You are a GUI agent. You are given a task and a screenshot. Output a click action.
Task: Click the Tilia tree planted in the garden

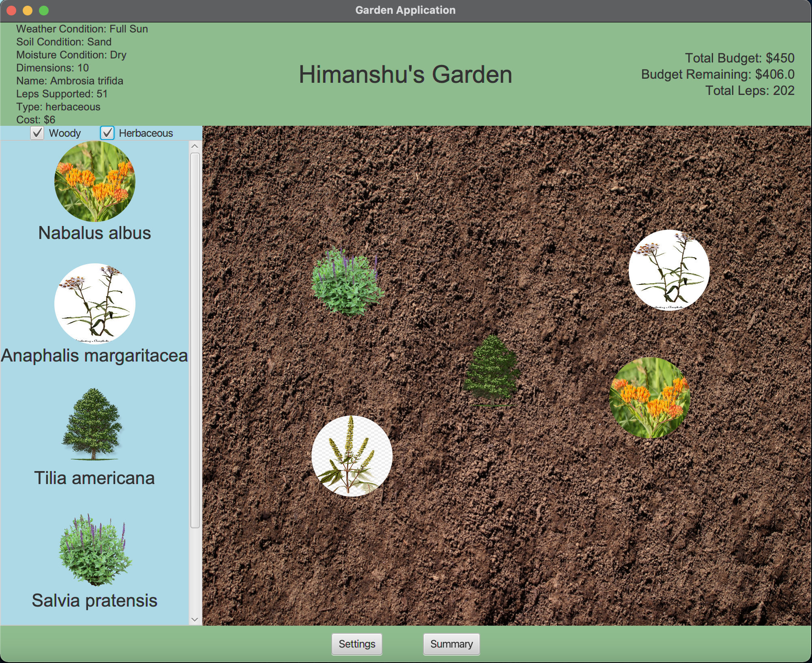click(492, 369)
